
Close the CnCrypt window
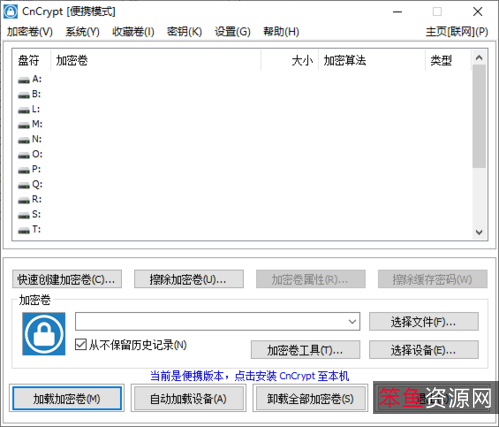point(478,12)
